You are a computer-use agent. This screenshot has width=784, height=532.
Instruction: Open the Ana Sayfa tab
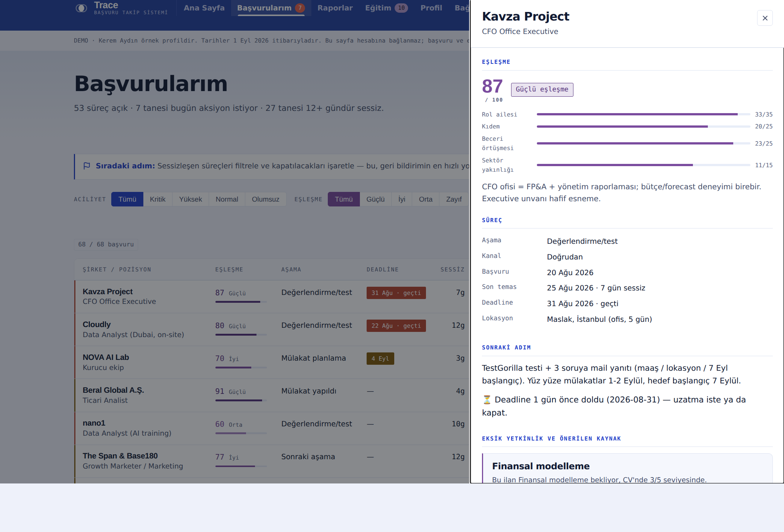(x=204, y=8)
